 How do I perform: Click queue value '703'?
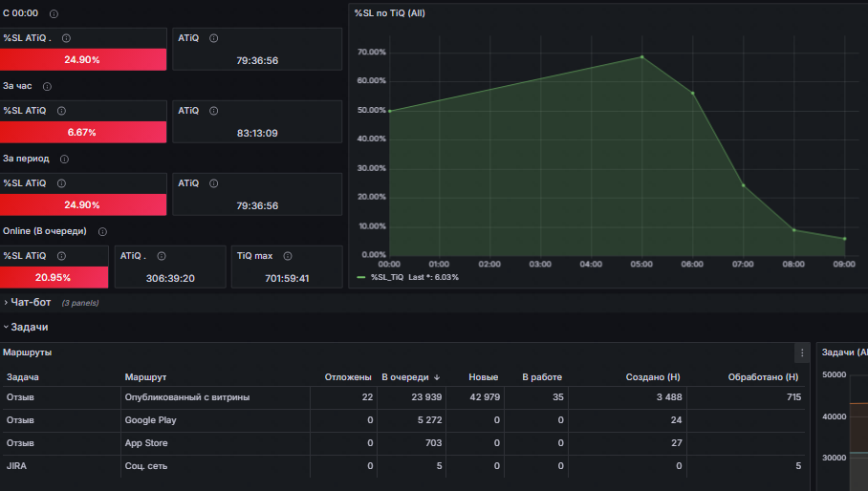pyautogui.click(x=433, y=443)
